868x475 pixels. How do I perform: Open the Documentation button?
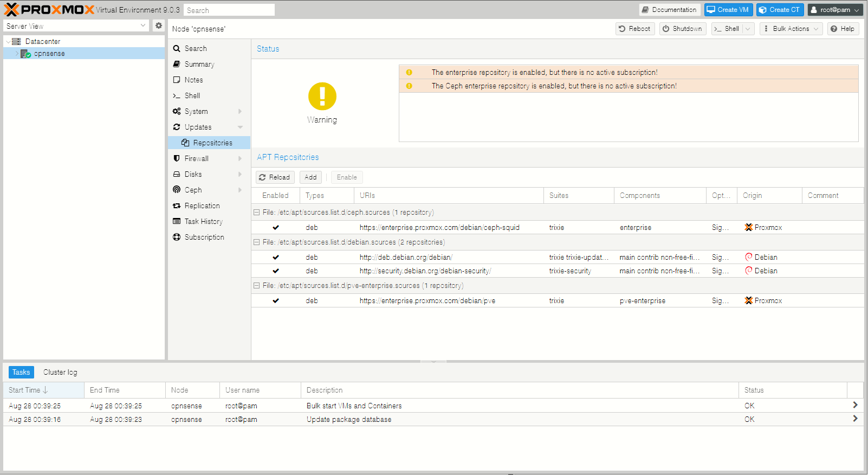click(670, 10)
